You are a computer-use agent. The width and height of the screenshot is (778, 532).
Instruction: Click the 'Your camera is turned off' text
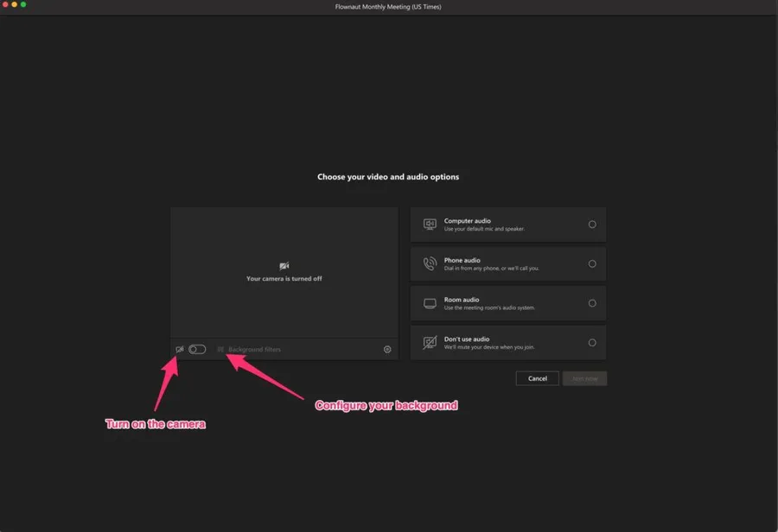tap(284, 279)
